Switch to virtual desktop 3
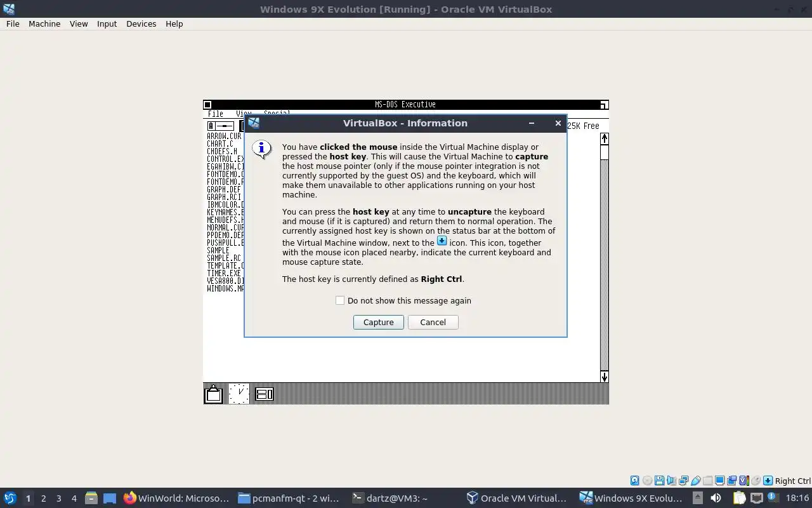 (x=58, y=498)
